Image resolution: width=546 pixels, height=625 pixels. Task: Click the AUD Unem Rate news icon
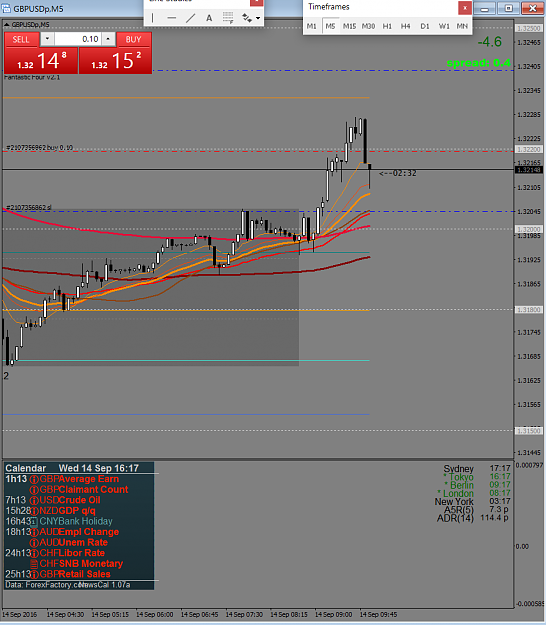[x=34, y=543]
